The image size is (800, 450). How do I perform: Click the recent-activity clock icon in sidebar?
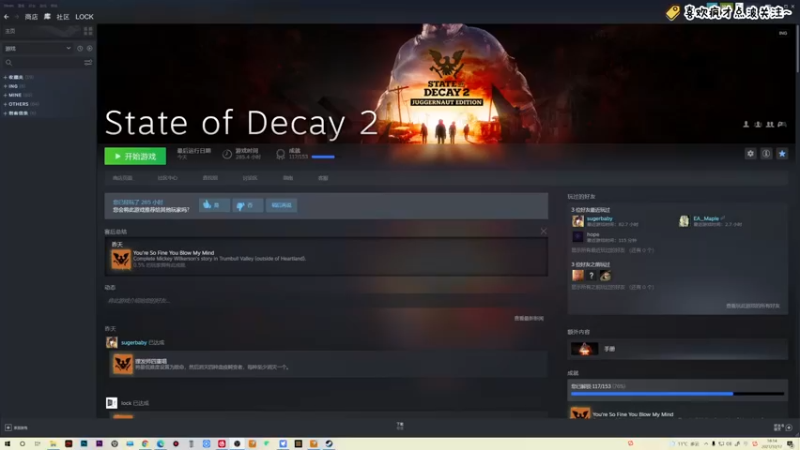pos(80,48)
